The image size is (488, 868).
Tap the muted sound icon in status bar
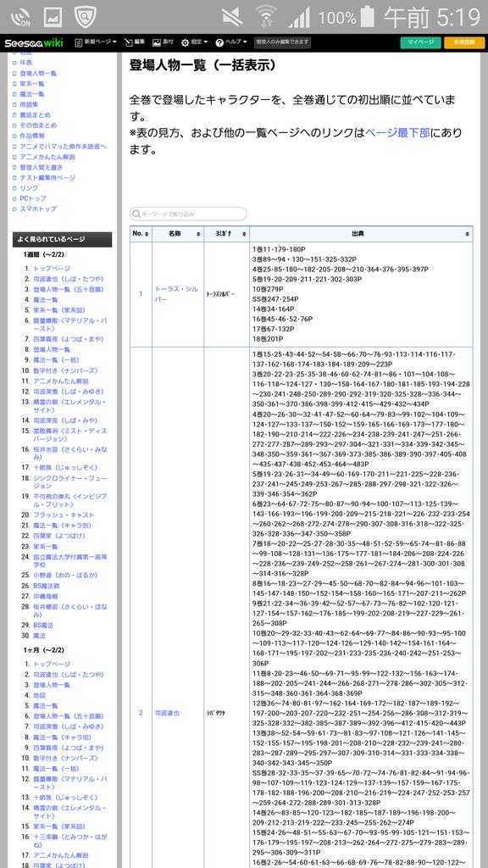[x=232, y=17]
